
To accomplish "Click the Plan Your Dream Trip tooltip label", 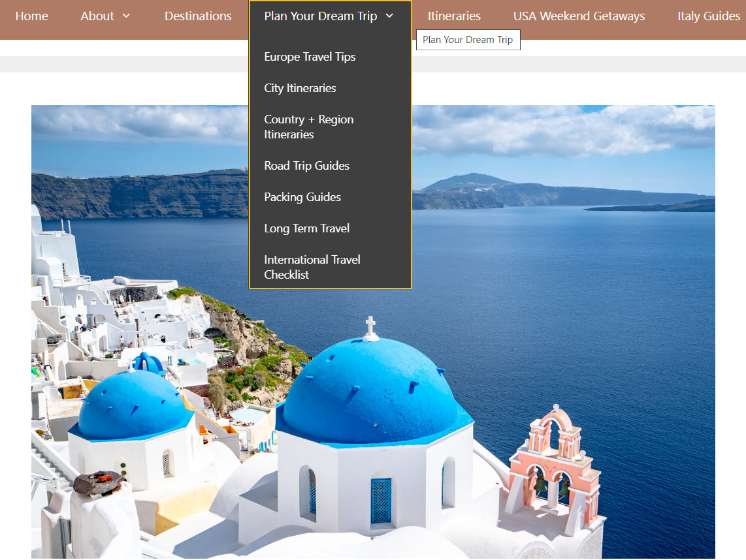I will [x=468, y=40].
